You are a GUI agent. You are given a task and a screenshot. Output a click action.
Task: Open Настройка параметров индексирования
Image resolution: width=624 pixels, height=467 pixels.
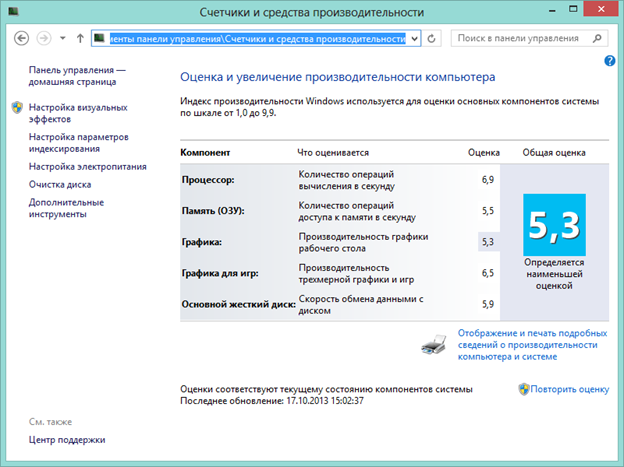coord(78,143)
